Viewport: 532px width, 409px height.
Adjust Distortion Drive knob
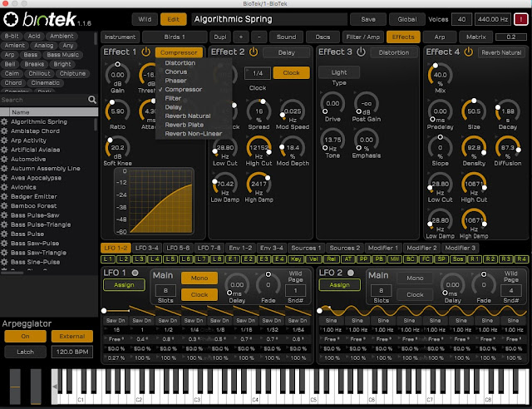click(332, 104)
